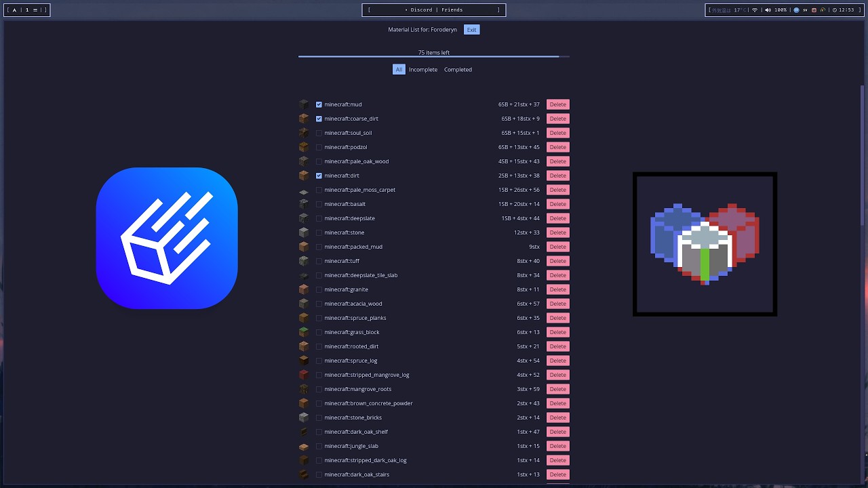
Task: Click the pixel-art heart image
Action: 705,244
